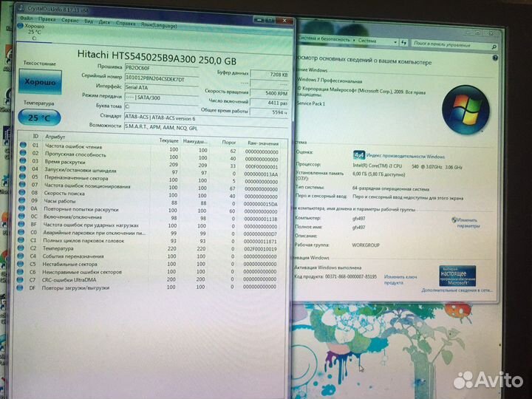Screen dimensions: 532x399
Task: Click the Режим передачи field showing SATA/300
Action: click(161, 98)
